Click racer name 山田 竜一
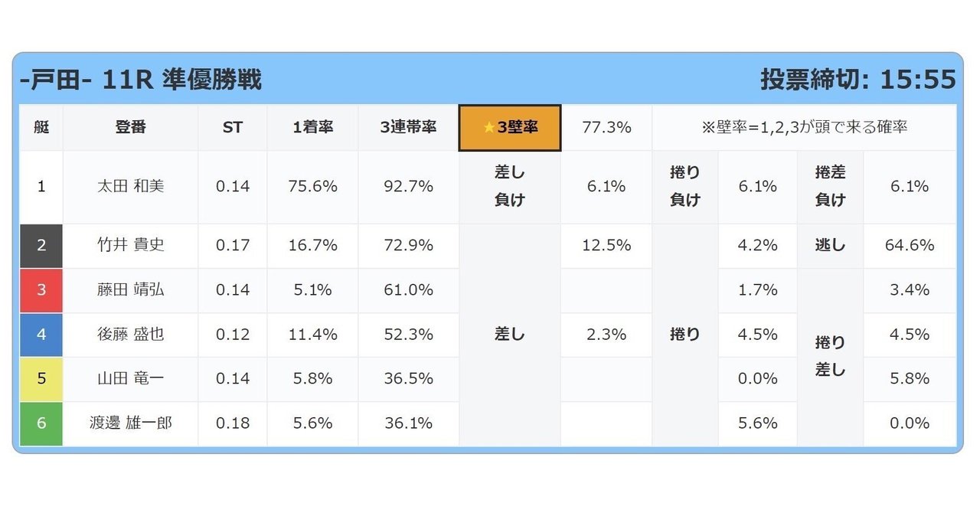The width and height of the screenshot is (980, 513). coord(131,378)
